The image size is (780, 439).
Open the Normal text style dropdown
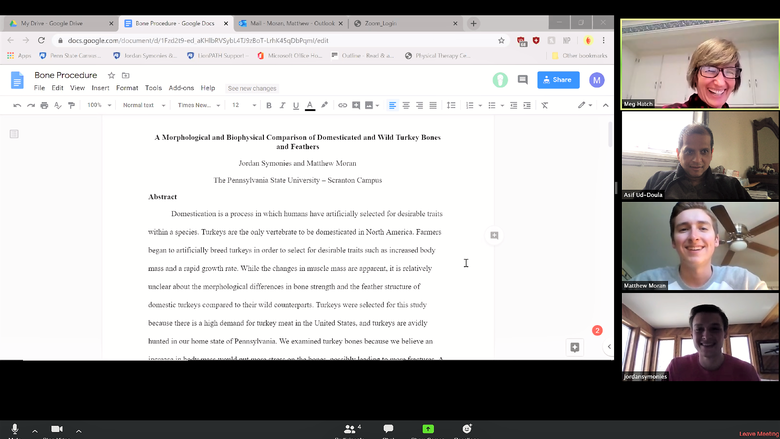(x=144, y=105)
